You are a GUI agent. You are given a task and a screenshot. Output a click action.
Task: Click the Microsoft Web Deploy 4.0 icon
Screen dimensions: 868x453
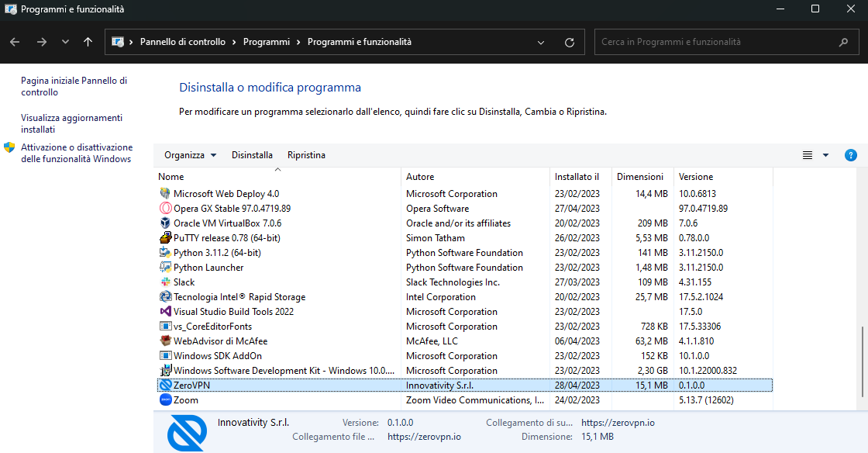tap(165, 193)
